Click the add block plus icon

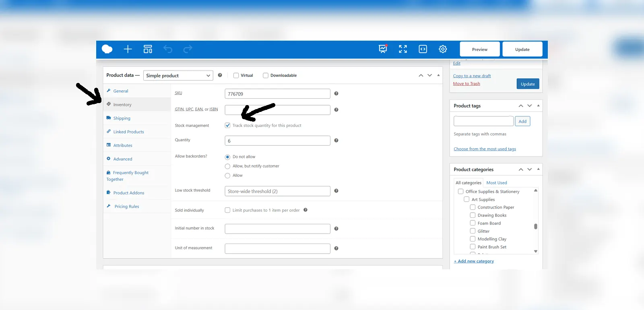click(x=128, y=49)
